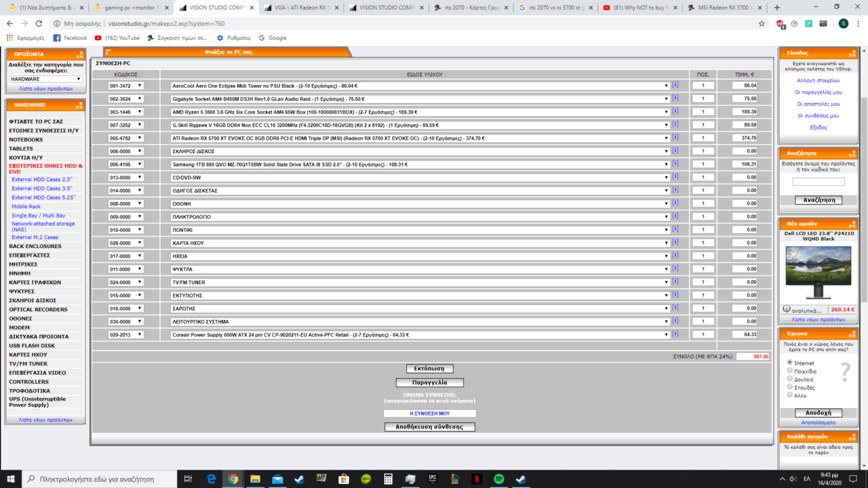This screenshot has height=488, width=868.
Task: Open External HDD Cases 2.5'' link
Action: (x=42, y=180)
